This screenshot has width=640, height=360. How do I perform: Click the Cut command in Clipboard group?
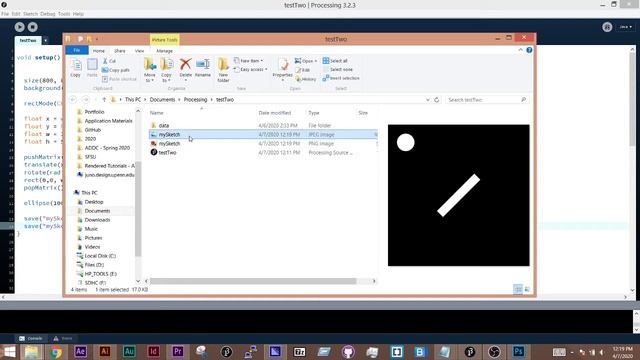click(x=109, y=61)
